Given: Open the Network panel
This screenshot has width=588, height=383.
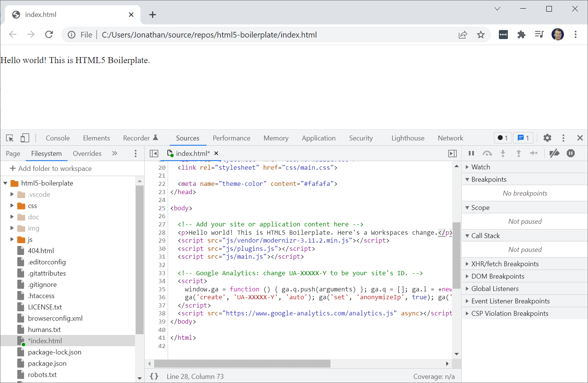Looking at the screenshot, I should pyautogui.click(x=450, y=138).
